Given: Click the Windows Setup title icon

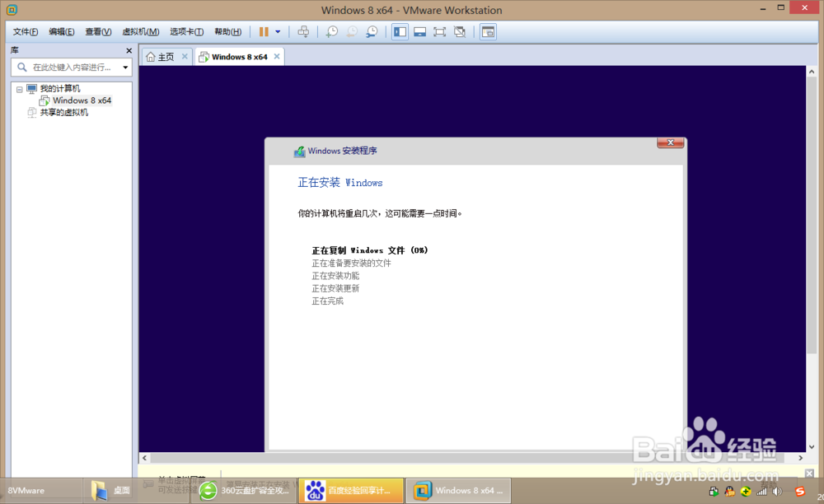Looking at the screenshot, I should pyautogui.click(x=300, y=152).
